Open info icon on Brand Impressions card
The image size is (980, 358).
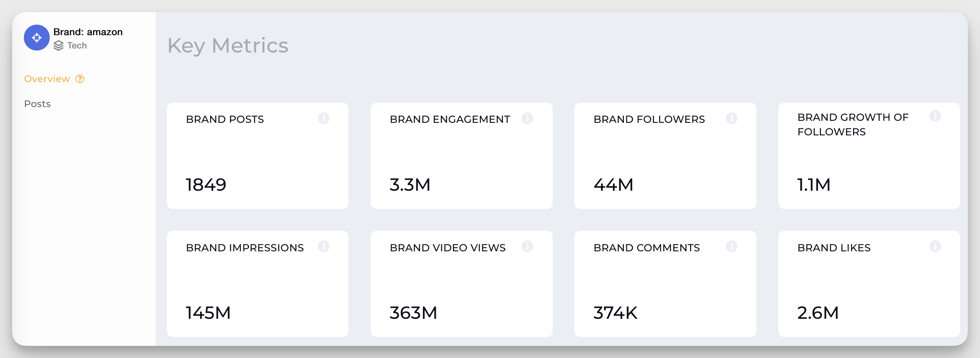(x=323, y=246)
